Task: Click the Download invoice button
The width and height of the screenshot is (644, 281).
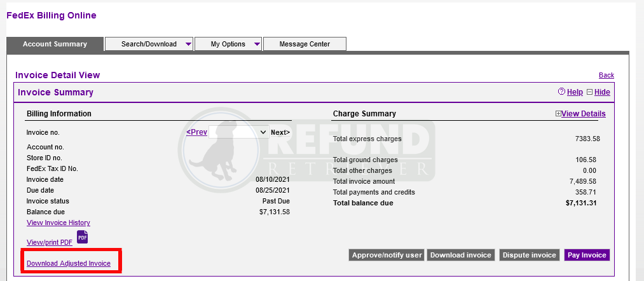Action: (x=461, y=255)
